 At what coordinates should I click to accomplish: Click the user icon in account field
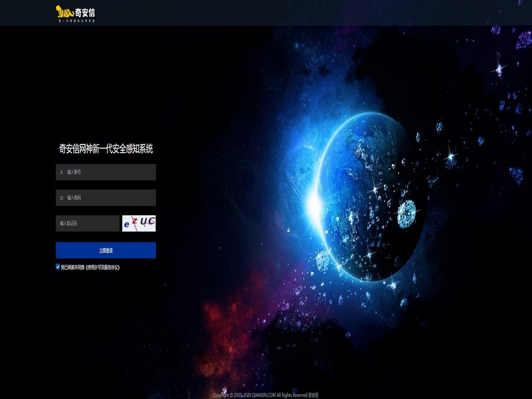click(61, 172)
